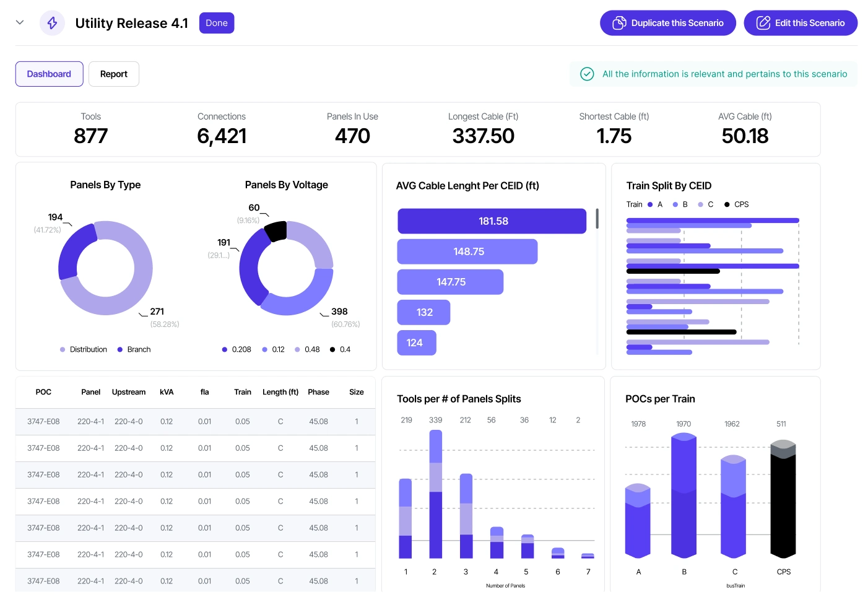
Task: Click the 132 cable length bar
Action: (x=423, y=312)
